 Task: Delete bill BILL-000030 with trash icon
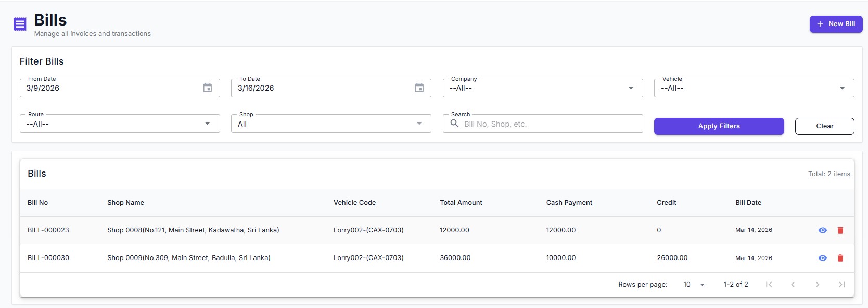(x=840, y=258)
